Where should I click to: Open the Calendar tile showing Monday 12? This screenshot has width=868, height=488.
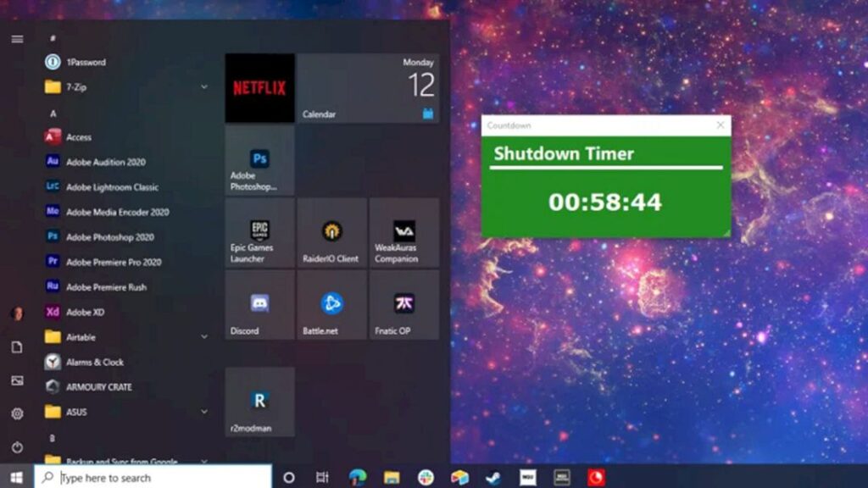pos(368,88)
